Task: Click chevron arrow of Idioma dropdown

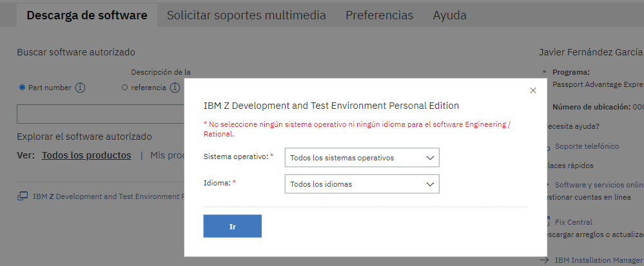Action: [x=430, y=184]
